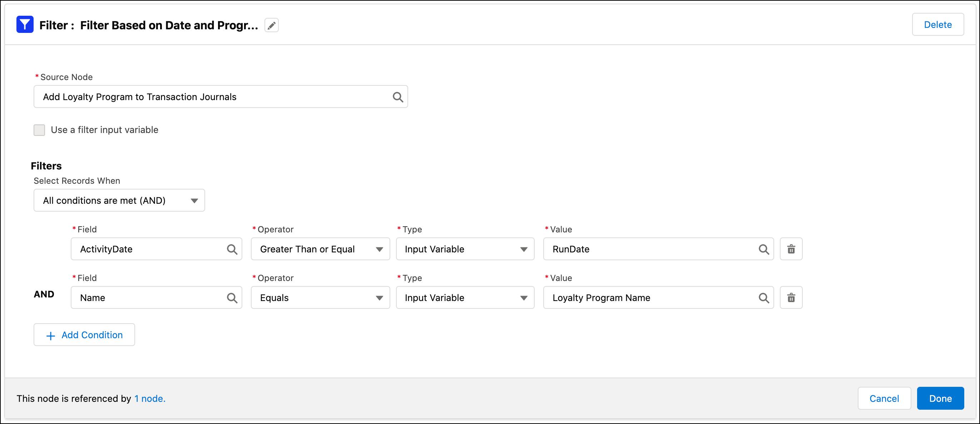Enable the Use a filter input variable checkbox
The width and height of the screenshot is (980, 424).
(x=40, y=130)
